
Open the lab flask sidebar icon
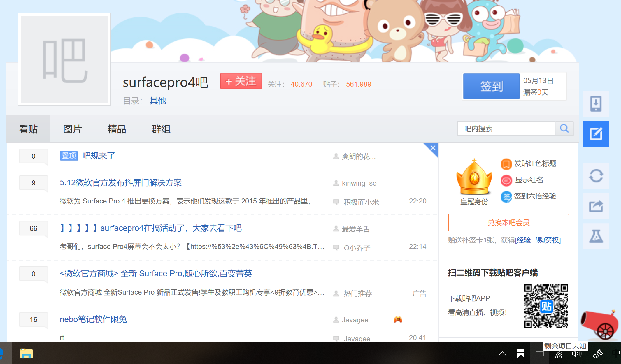point(596,236)
